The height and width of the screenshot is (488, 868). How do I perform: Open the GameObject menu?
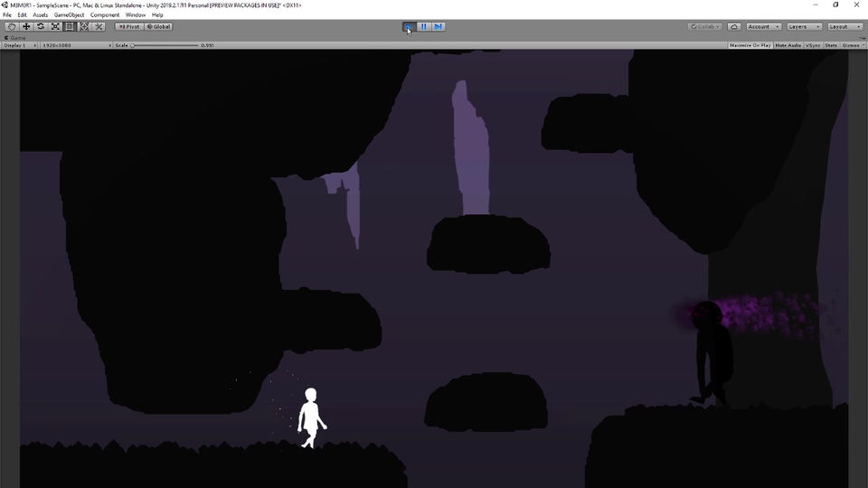tap(70, 15)
